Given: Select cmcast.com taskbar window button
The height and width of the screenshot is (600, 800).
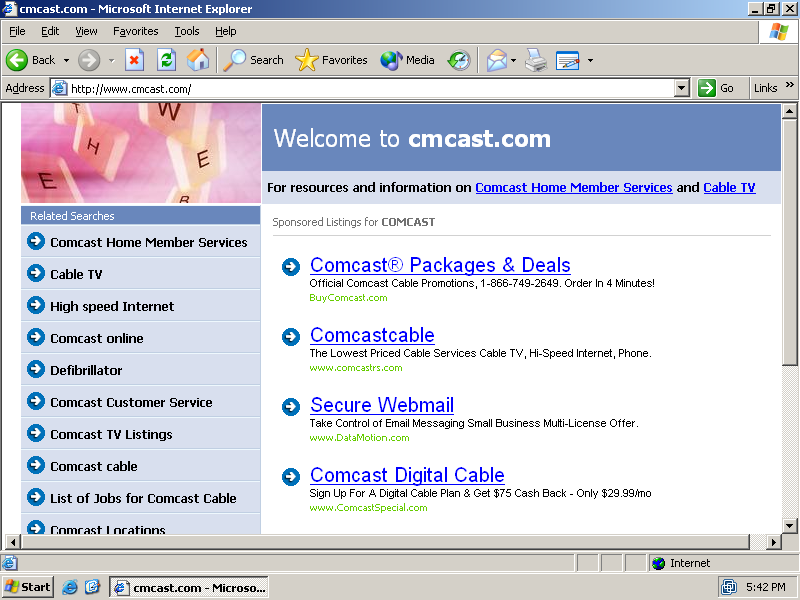Looking at the screenshot, I should pos(189,588).
